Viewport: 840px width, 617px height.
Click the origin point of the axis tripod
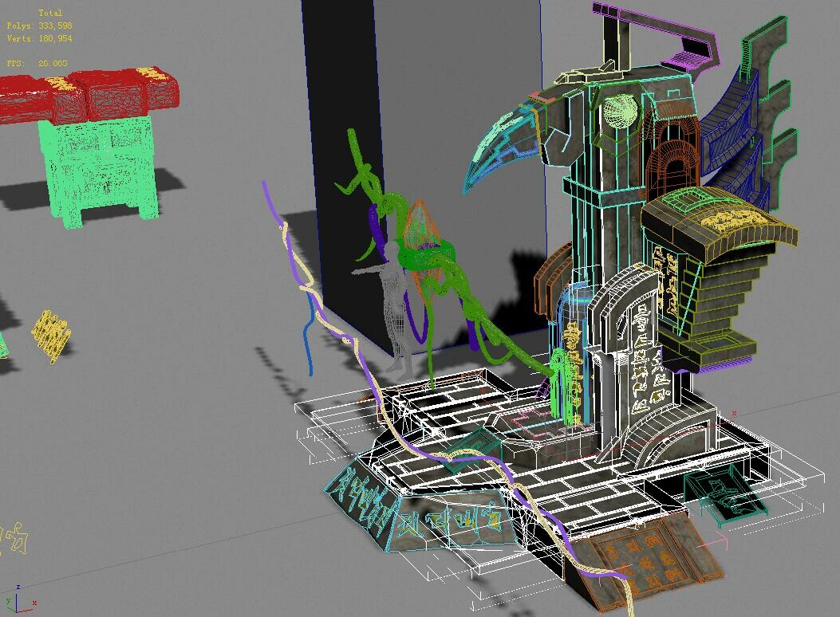tap(16, 612)
